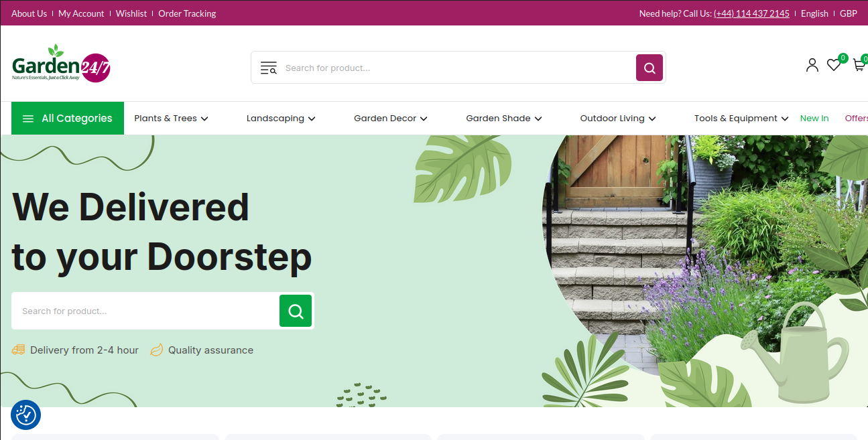Open the shopping cart icon
868x440 pixels.
(859, 65)
